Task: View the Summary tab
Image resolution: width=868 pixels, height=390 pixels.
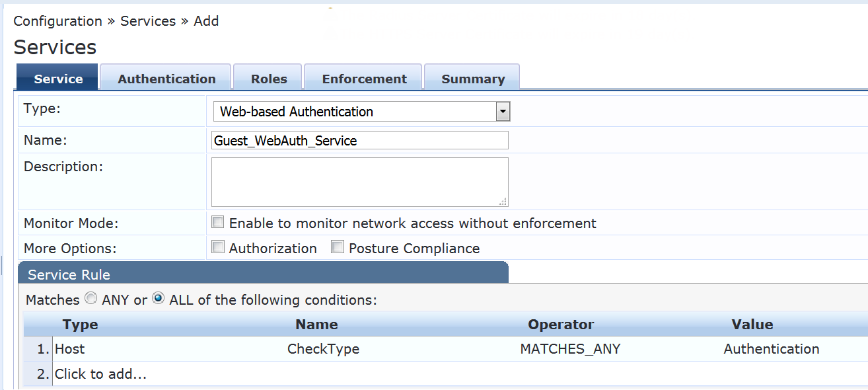Action: click(x=473, y=79)
